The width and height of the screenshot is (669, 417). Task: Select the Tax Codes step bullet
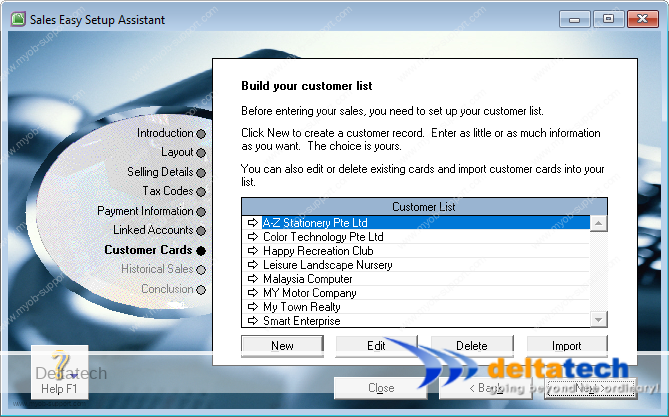201,192
